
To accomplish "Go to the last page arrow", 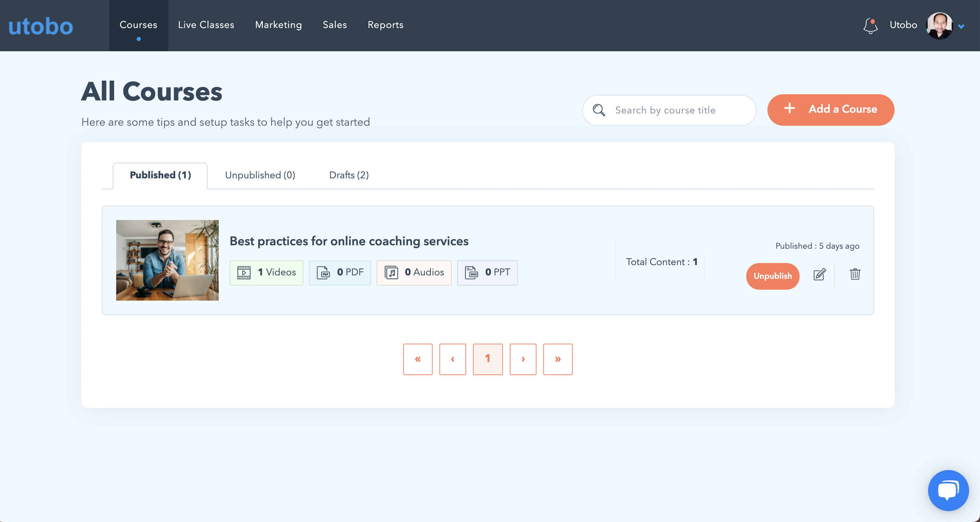I will pos(558,359).
